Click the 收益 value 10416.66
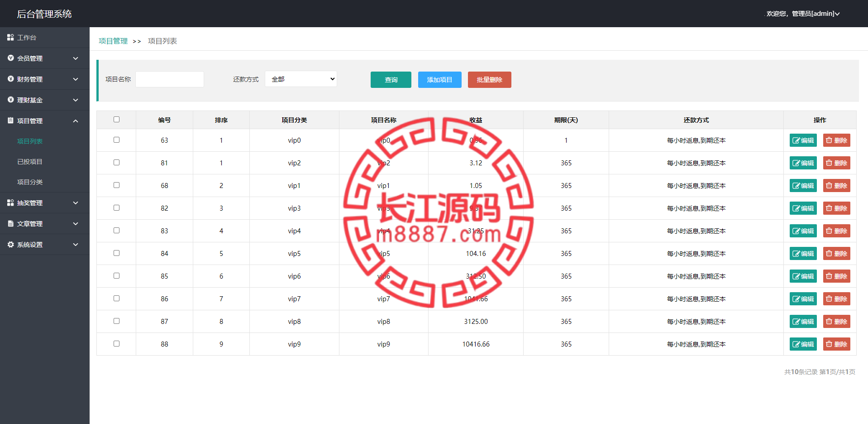The width and height of the screenshot is (868, 424). point(476,344)
